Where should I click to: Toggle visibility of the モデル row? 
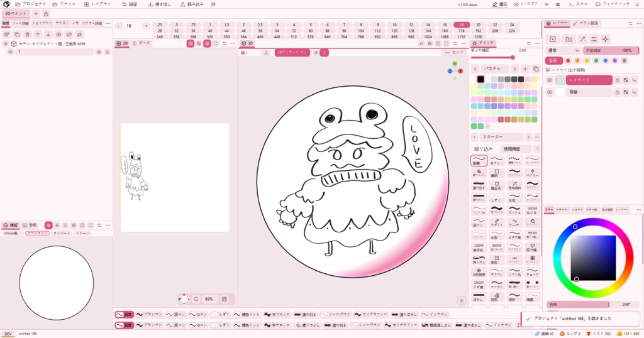pos(5,43)
